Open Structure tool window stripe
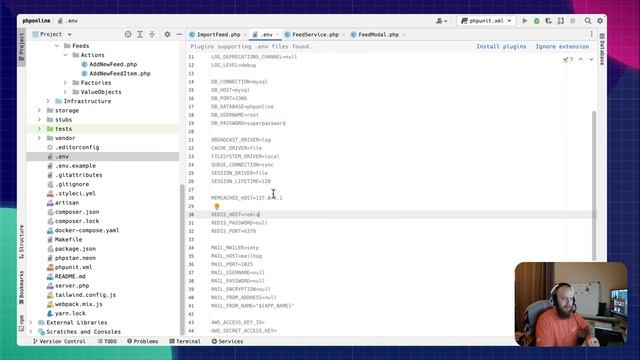640x360 pixels. (x=21, y=242)
